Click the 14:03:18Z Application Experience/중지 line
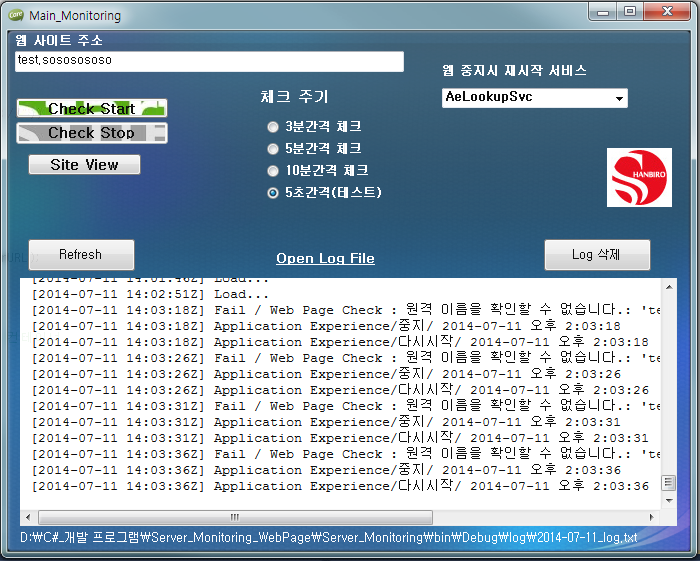 click(326, 326)
